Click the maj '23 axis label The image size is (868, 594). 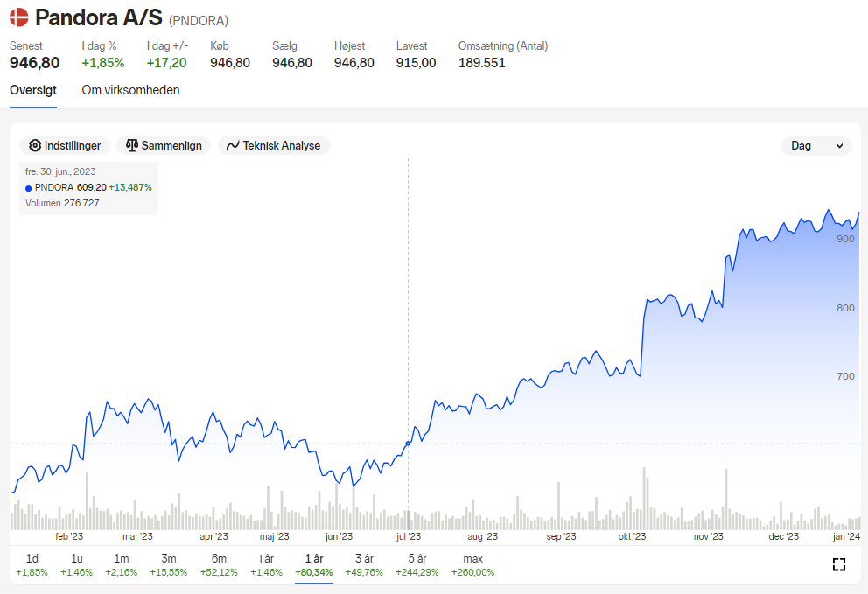pyautogui.click(x=274, y=536)
